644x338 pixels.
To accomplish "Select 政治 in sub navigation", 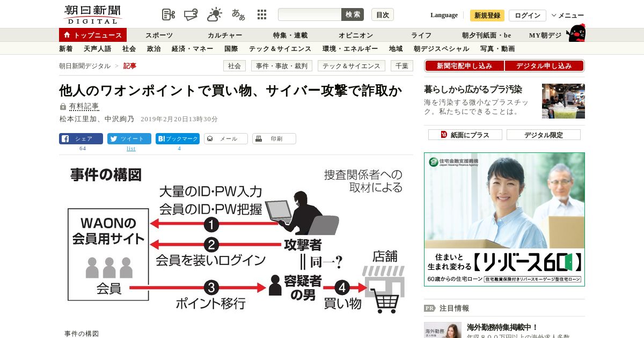I will (153, 49).
